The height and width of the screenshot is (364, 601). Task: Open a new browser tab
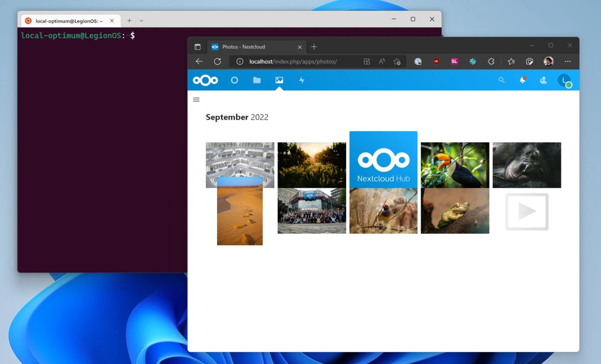[x=314, y=47]
